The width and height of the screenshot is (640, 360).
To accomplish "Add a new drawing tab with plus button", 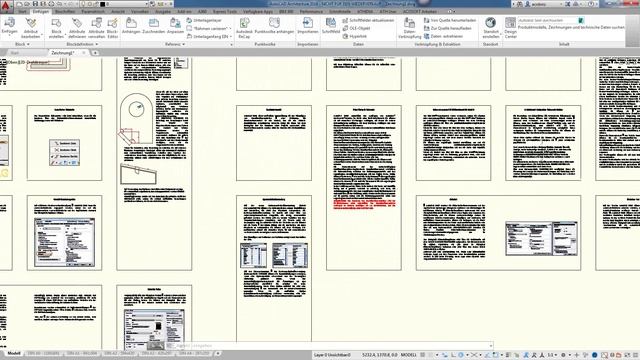I will [95, 53].
